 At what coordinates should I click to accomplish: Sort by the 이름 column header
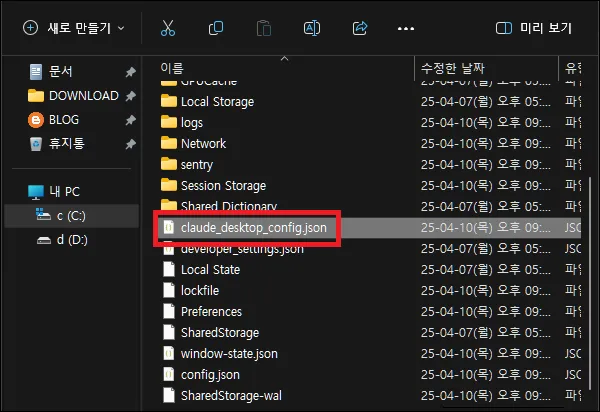[x=172, y=68]
